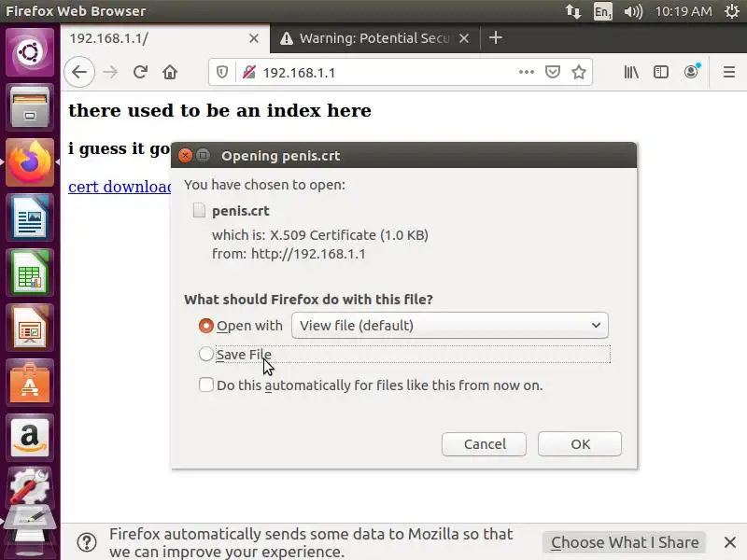Click the volume indicator in the top panel

[633, 11]
